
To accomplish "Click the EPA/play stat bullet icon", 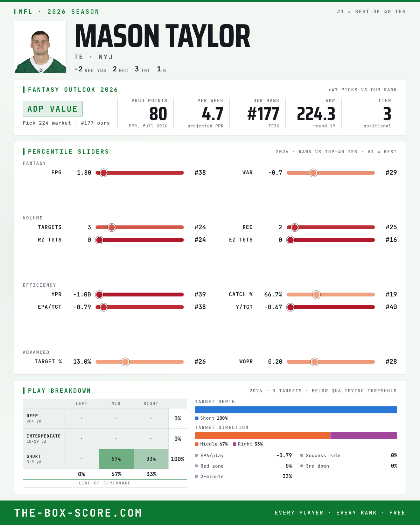I will [196, 455].
